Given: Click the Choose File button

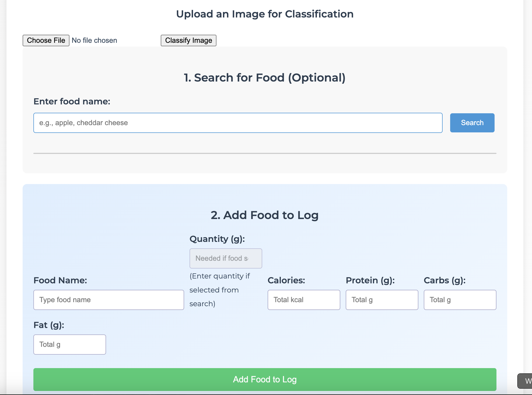Looking at the screenshot, I should pos(46,40).
